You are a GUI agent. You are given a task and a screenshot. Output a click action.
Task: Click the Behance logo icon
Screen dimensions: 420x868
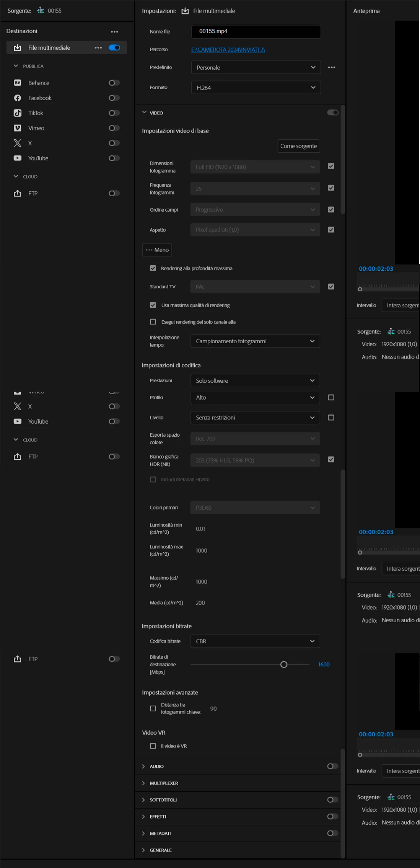(x=18, y=83)
